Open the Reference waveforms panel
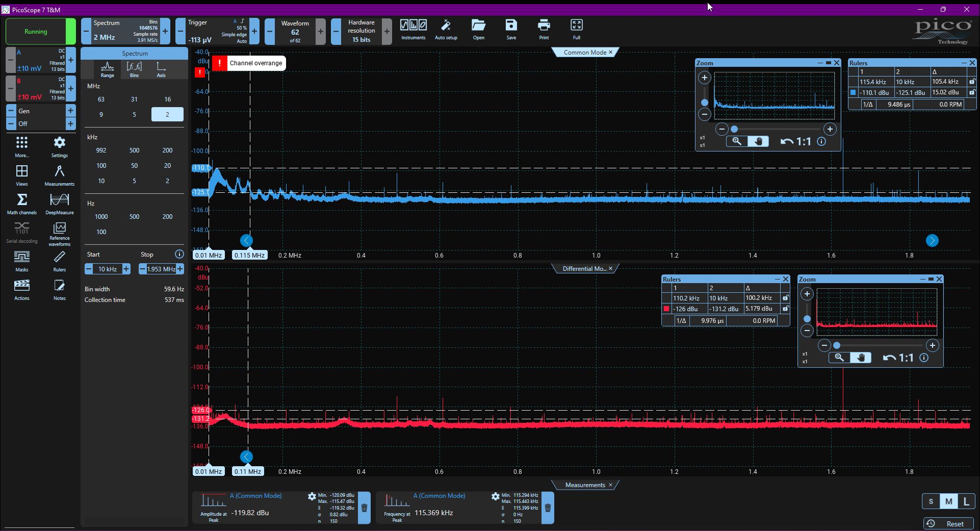Viewport: 980px width, 531px height. pyautogui.click(x=60, y=234)
